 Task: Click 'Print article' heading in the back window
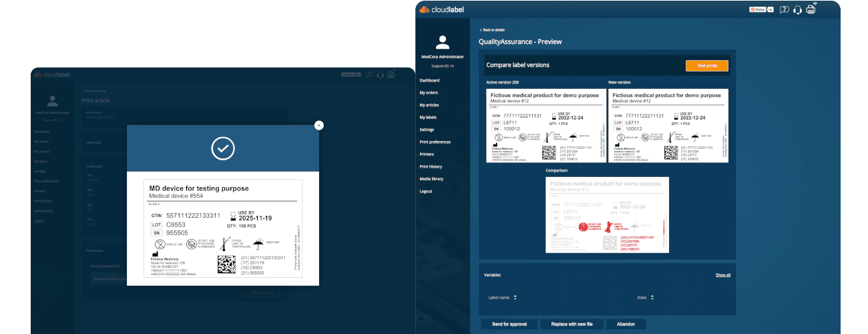coord(95,101)
